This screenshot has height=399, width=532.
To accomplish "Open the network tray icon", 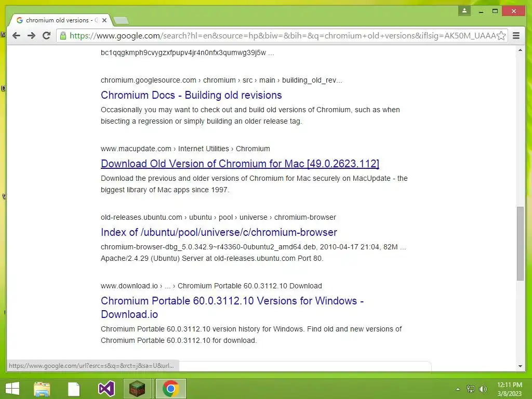I will [471, 389].
